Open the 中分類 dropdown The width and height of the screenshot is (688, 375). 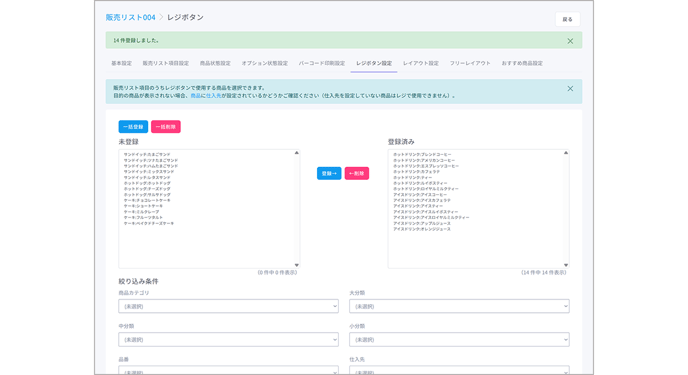228,339
